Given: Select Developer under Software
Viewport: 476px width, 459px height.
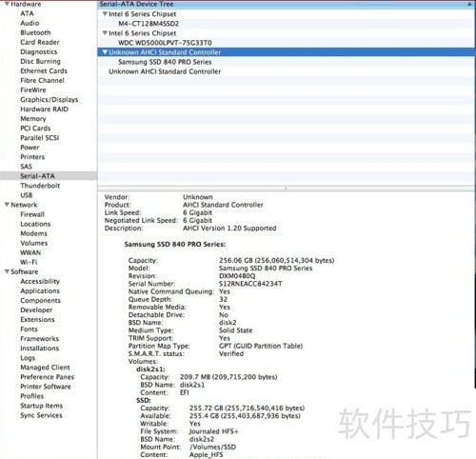Looking at the screenshot, I should pos(36,309).
